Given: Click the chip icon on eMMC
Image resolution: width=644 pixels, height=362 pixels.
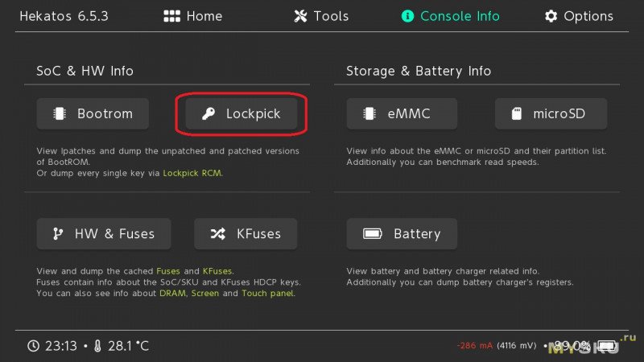Looking at the screenshot, I should [x=369, y=113].
